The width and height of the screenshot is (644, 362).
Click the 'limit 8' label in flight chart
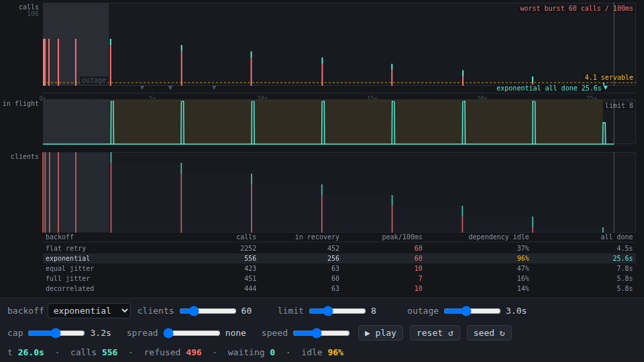coord(619,105)
